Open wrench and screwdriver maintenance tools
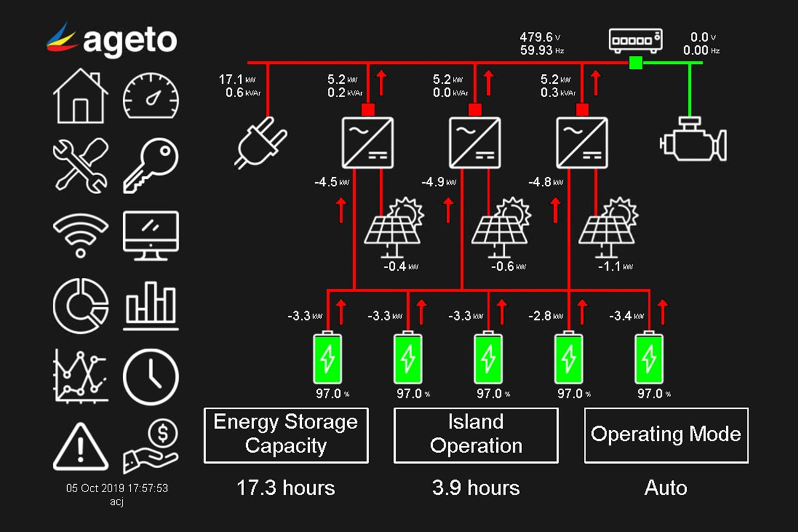 (x=80, y=164)
